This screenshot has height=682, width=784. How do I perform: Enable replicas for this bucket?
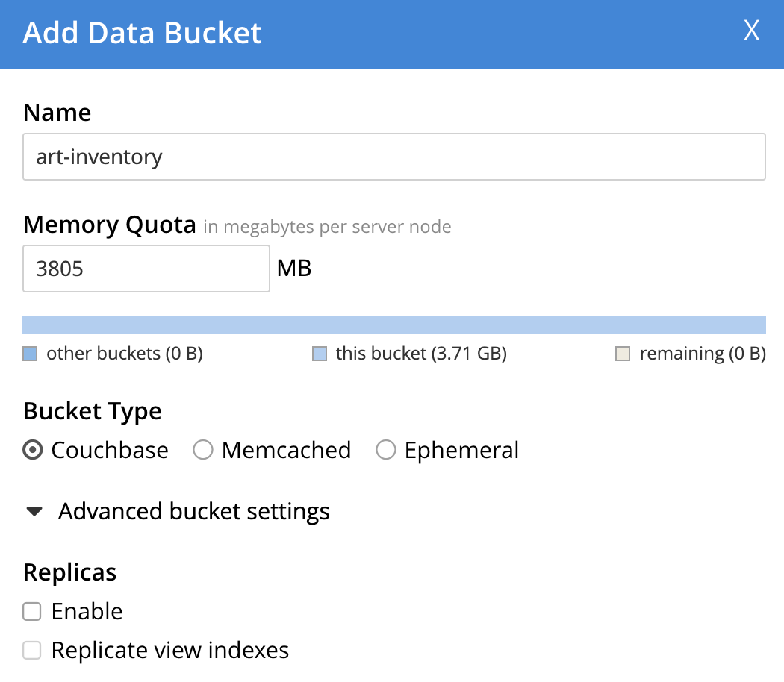click(31, 611)
